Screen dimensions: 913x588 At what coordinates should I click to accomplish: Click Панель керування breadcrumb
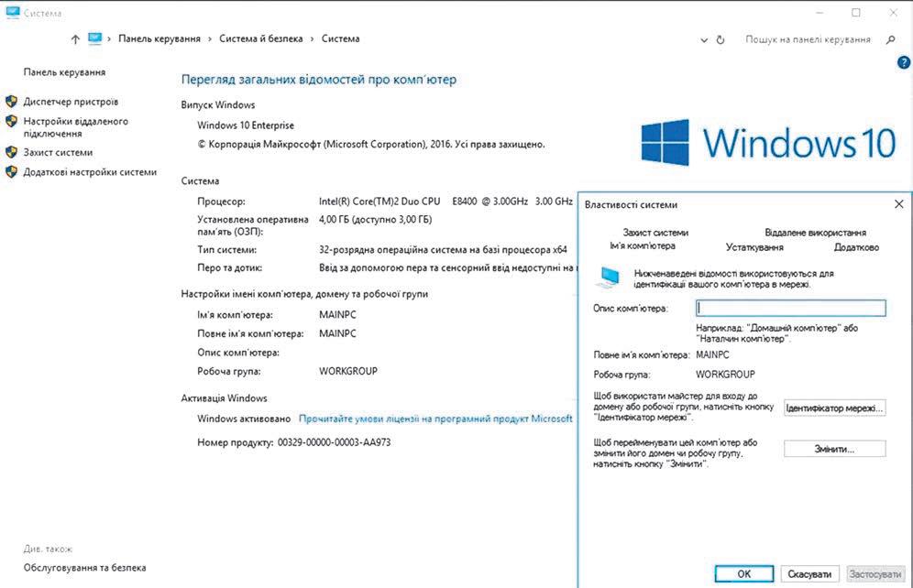159,39
